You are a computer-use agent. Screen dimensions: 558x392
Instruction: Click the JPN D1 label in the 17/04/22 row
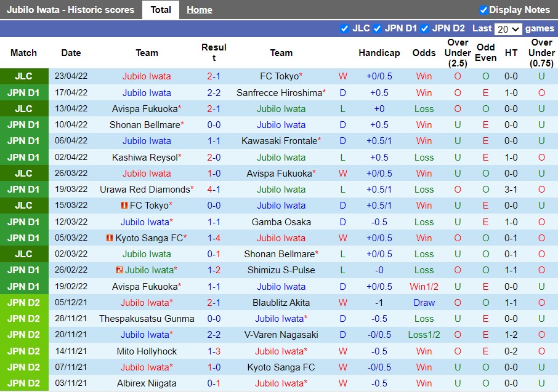click(x=24, y=93)
